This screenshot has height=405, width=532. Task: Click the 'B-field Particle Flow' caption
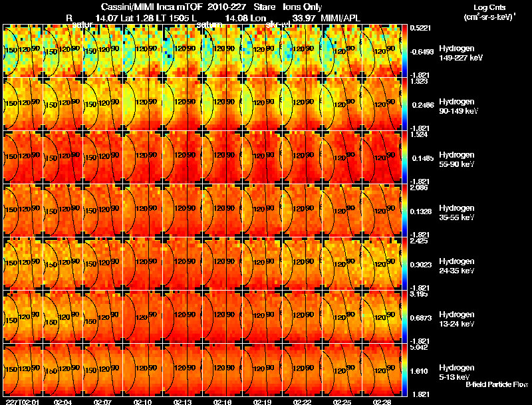click(497, 384)
